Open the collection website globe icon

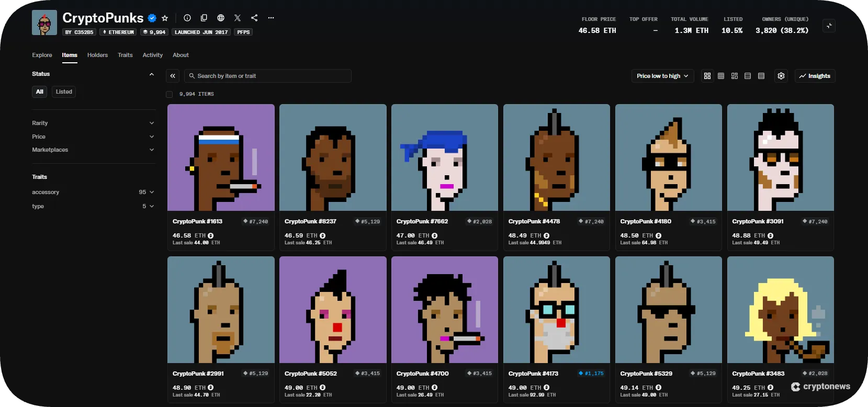pos(221,18)
